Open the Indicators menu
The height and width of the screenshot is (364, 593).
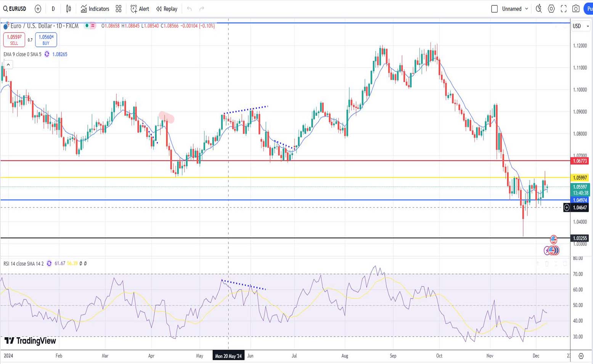point(95,9)
